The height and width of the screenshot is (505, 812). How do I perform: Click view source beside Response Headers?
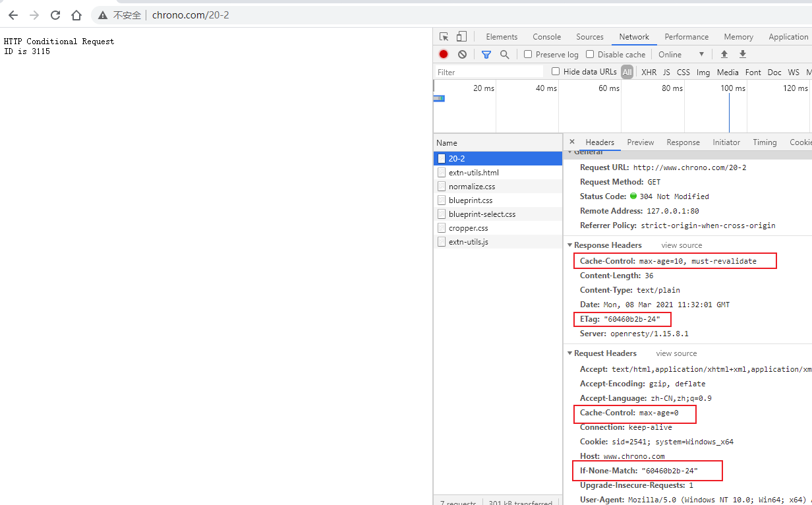pos(681,245)
